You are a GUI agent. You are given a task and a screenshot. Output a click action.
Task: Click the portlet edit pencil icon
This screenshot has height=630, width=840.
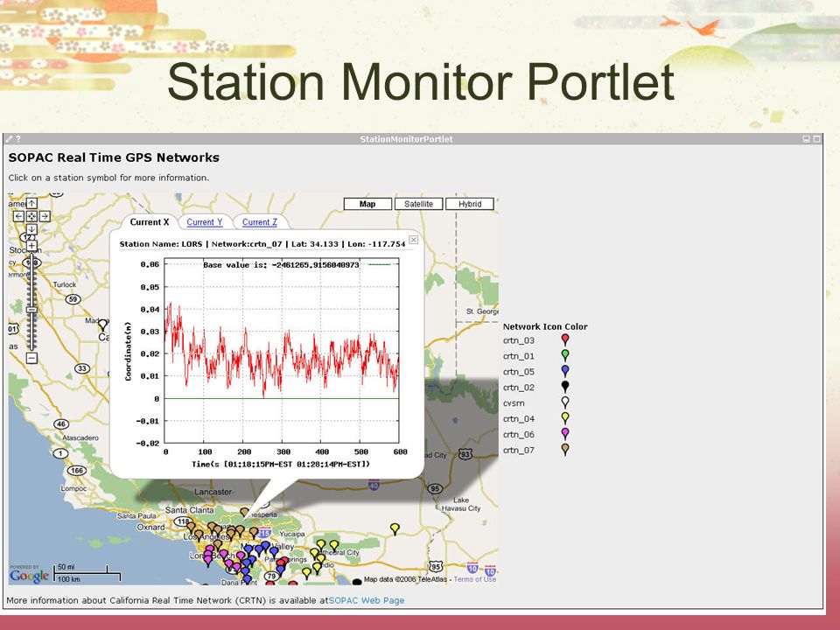click(9, 139)
